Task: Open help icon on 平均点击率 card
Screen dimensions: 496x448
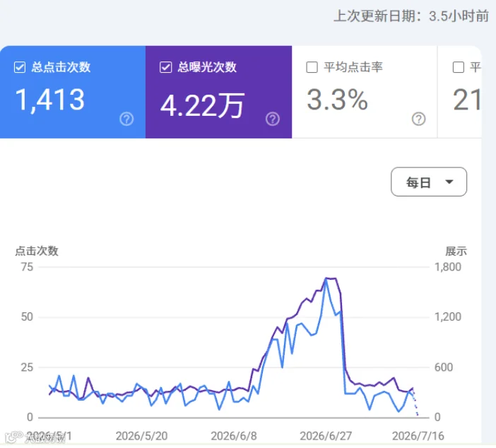Action: coord(418,119)
